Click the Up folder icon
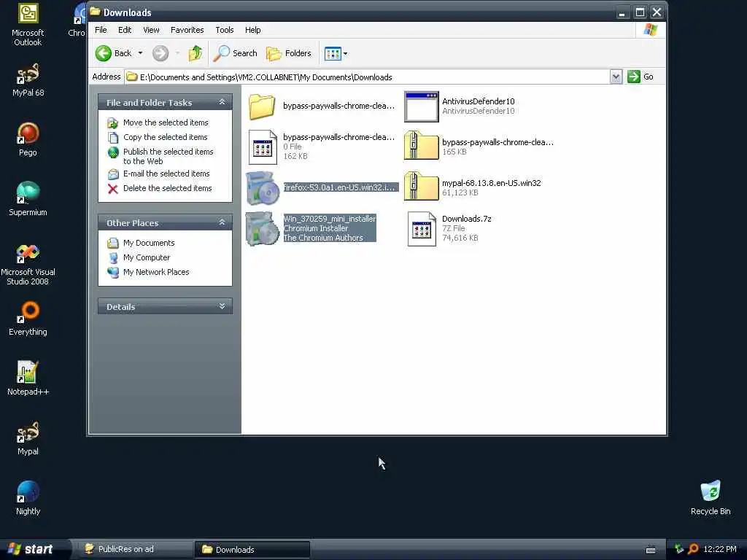747x560 pixels. 195,53
